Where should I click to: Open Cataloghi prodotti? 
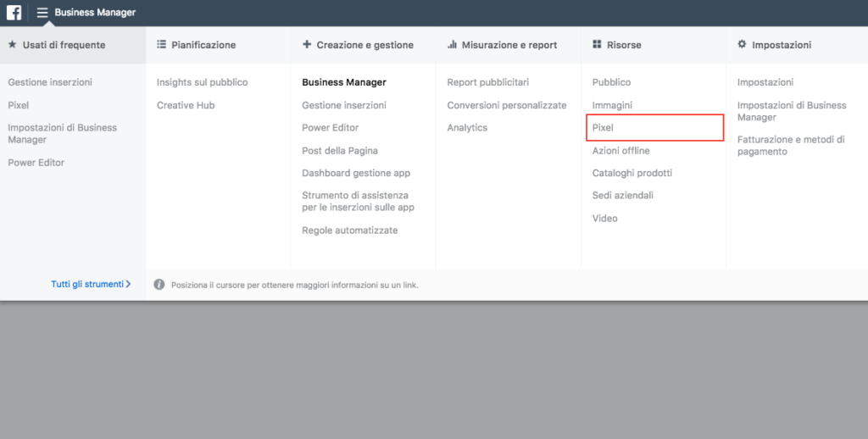click(x=632, y=173)
